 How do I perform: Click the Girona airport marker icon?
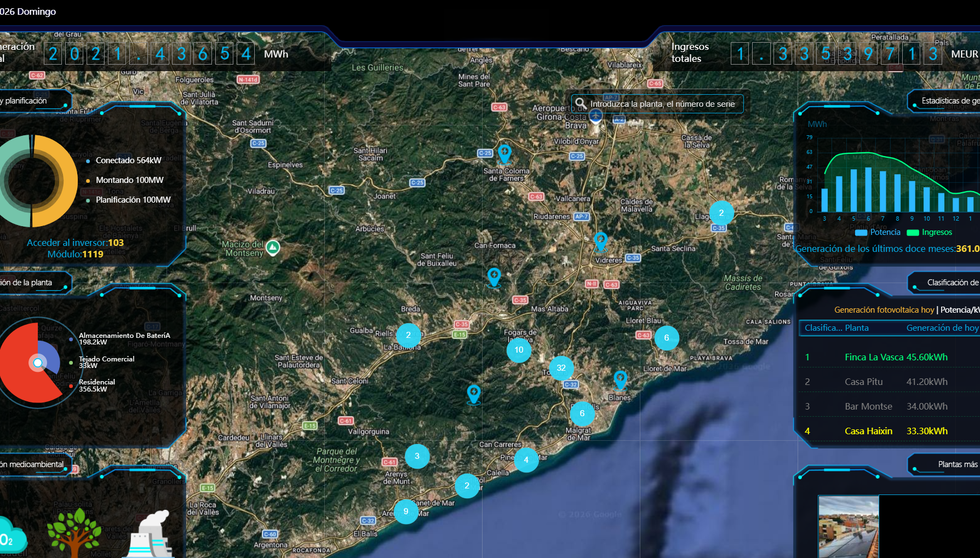[x=596, y=116]
